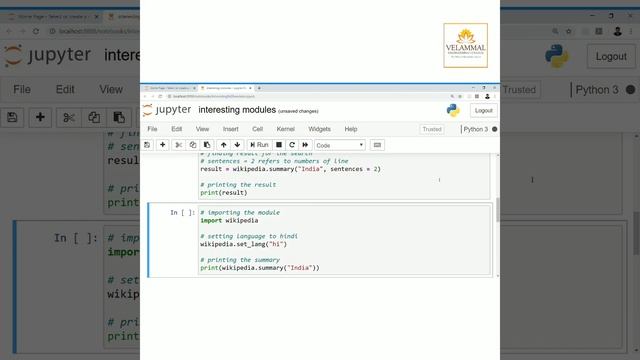Restart the kernel with the circular arrow icon

[292, 145]
